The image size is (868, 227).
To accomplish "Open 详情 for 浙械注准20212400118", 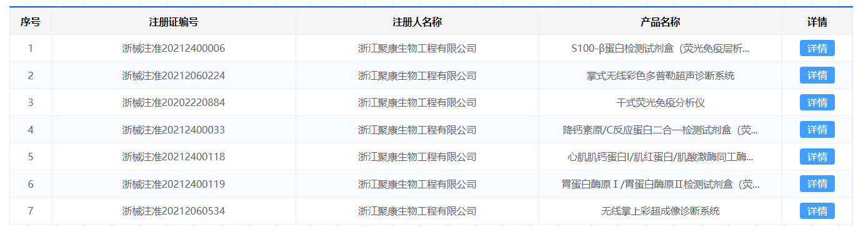I will (x=817, y=157).
